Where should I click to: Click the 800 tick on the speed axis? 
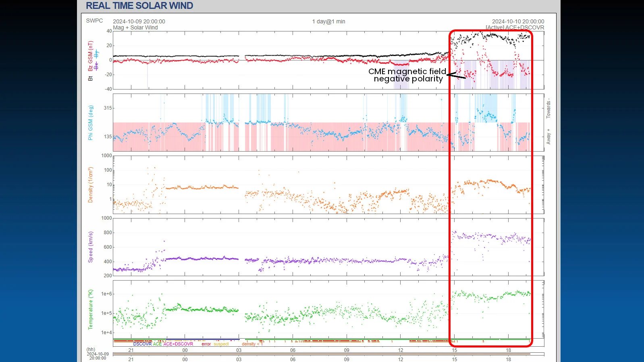click(108, 233)
